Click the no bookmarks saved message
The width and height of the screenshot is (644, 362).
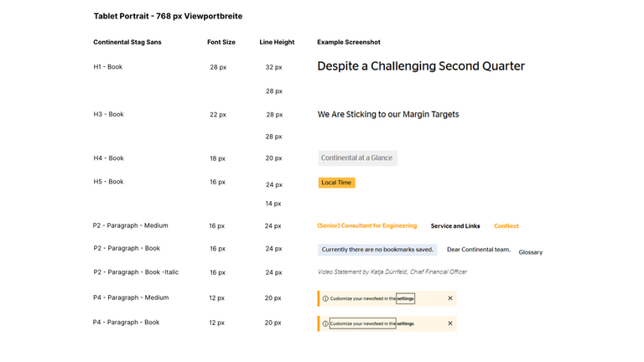377,250
